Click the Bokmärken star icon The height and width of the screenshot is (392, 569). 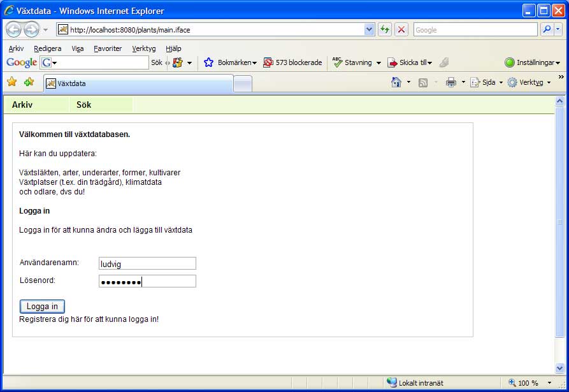[208, 62]
